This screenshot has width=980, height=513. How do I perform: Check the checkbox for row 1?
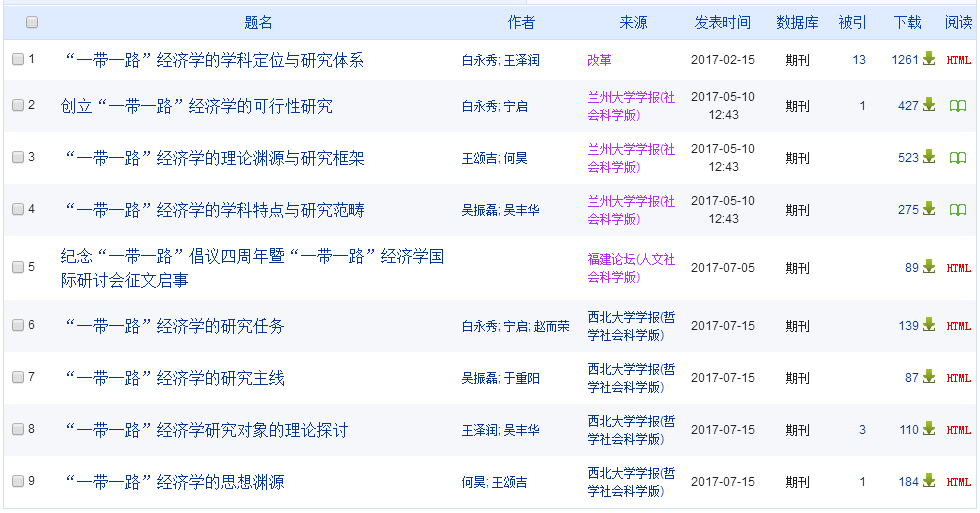18,60
